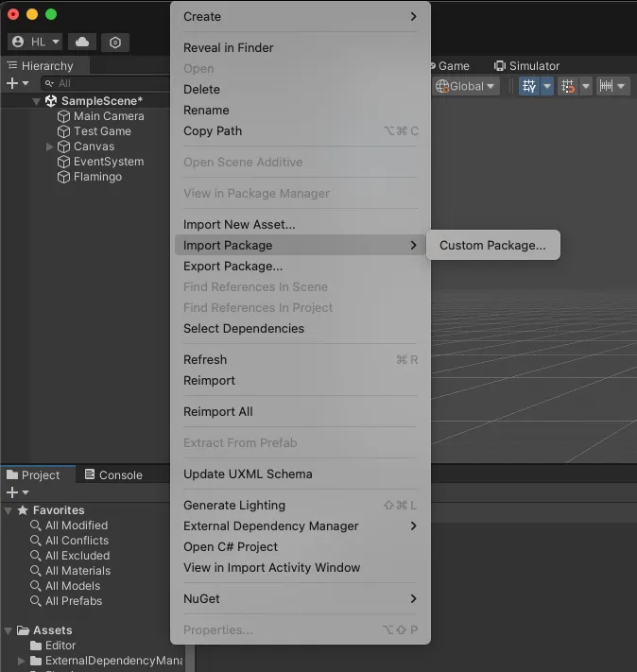Select the All Conflicts saved search

(77, 541)
